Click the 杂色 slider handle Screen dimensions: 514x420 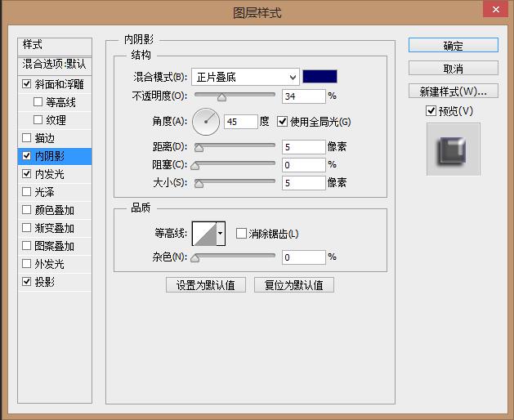tap(195, 258)
